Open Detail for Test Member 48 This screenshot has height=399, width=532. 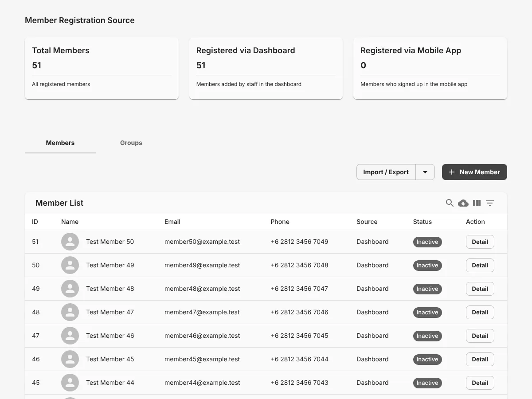click(x=480, y=289)
